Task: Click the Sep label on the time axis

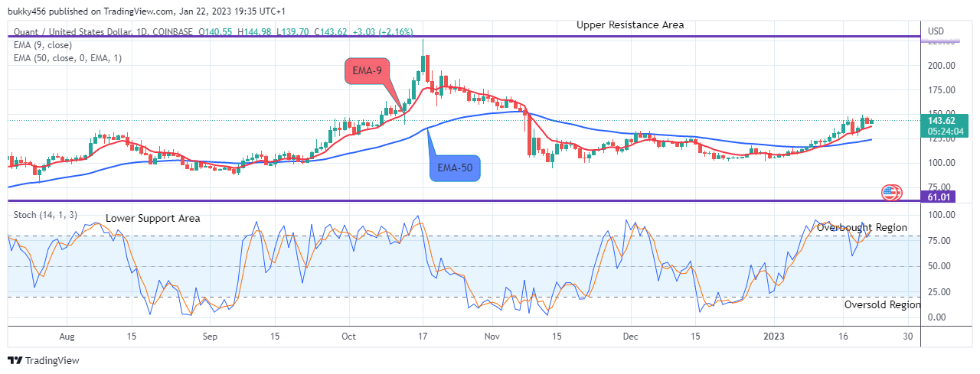Action: coord(211,337)
